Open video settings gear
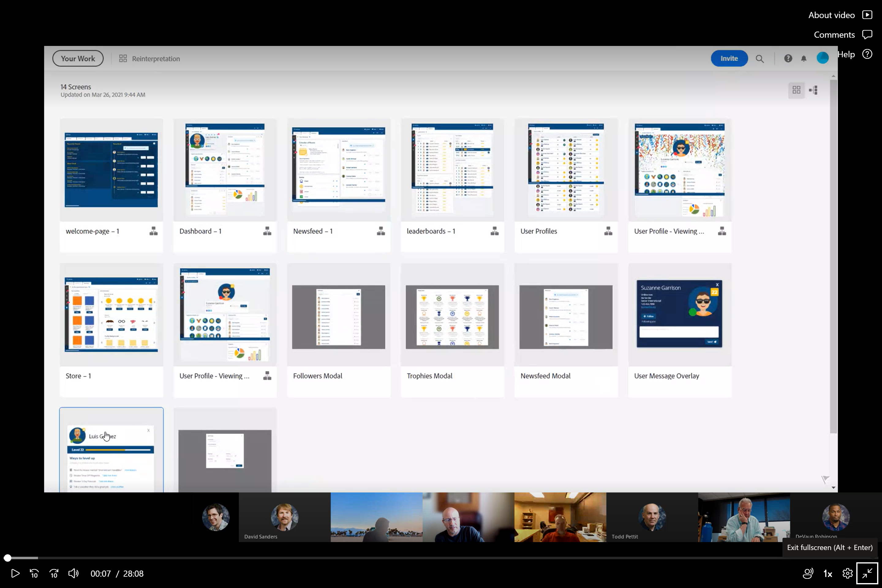882x588 pixels. 847,573
